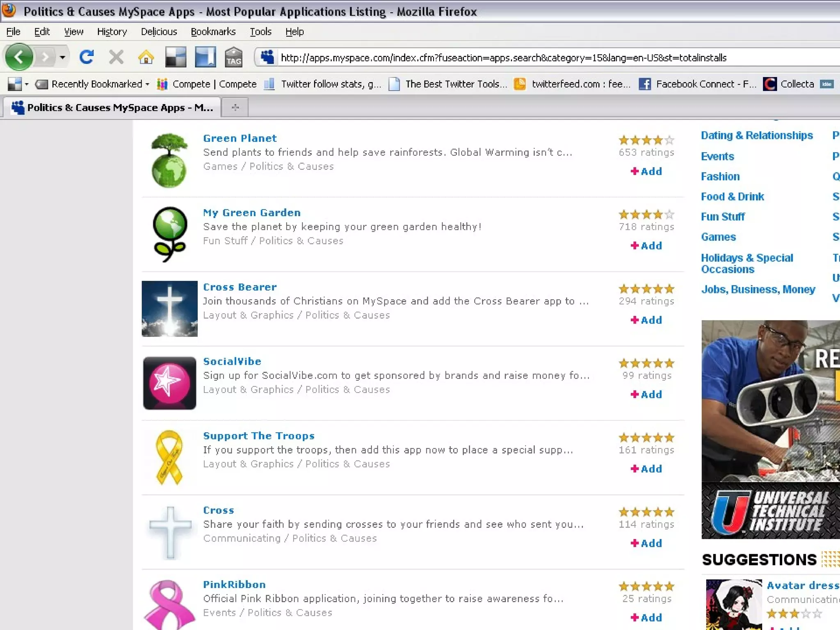Click the URL address bar field
The image size is (840, 630).
click(x=533, y=58)
